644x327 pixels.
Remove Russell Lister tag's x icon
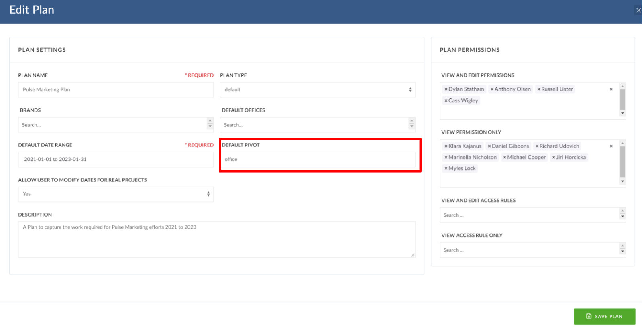coord(538,89)
